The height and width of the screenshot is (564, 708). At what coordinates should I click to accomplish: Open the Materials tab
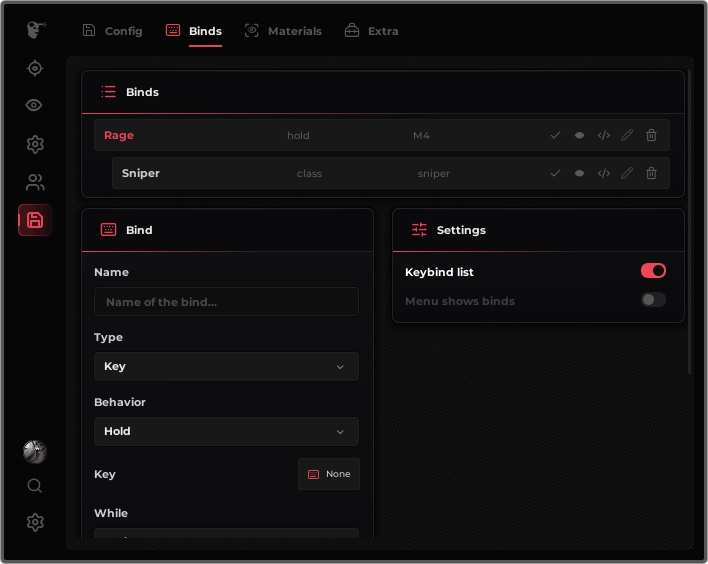(283, 31)
